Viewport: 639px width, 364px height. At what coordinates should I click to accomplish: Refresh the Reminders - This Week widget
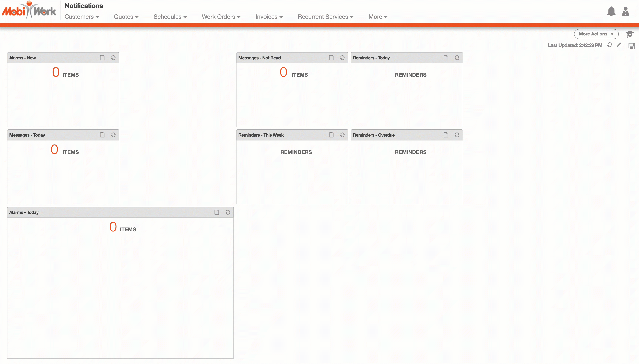click(x=342, y=135)
